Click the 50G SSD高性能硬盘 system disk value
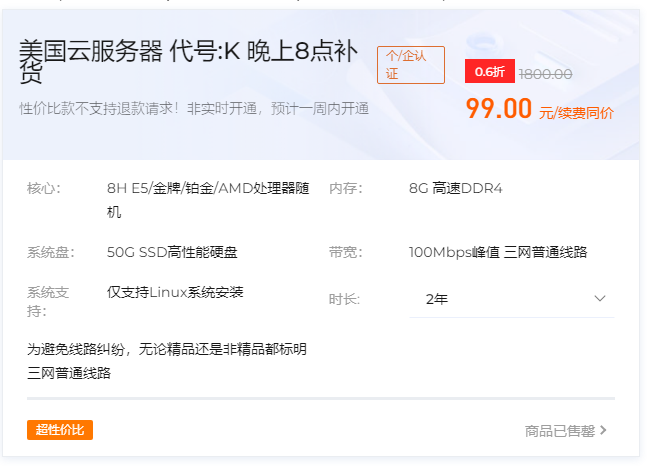647x466 pixels. click(x=172, y=252)
